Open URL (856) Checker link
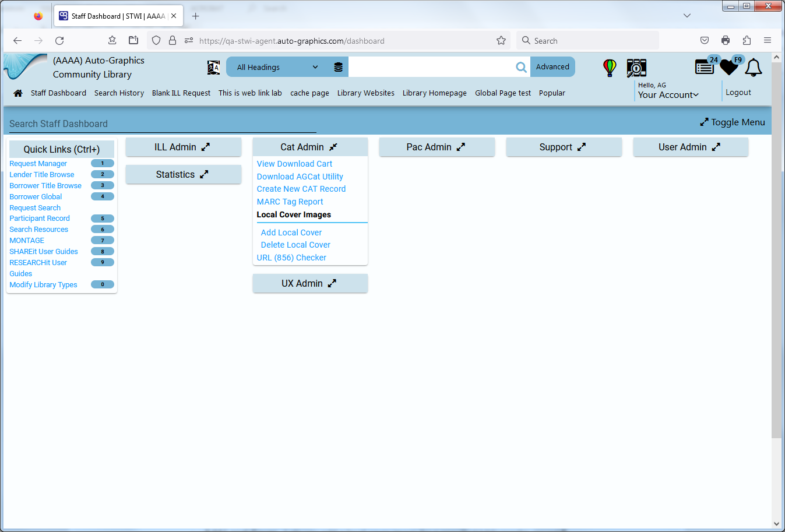The height and width of the screenshot is (532, 785). tap(291, 258)
